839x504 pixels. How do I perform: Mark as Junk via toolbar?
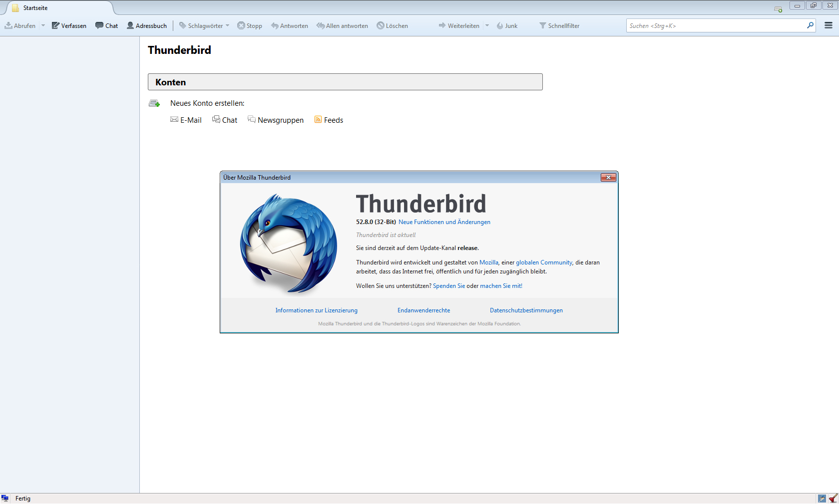click(507, 26)
